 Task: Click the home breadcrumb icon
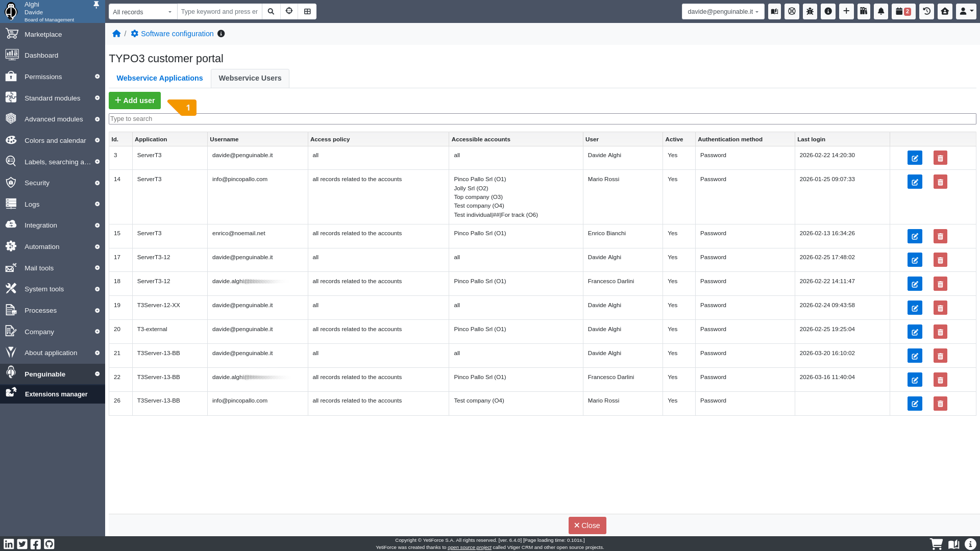pos(116,34)
